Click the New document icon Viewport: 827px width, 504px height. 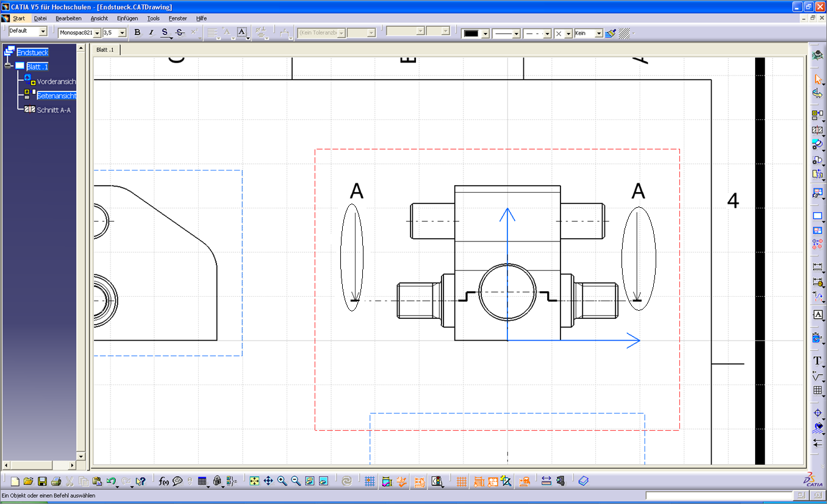coord(16,481)
